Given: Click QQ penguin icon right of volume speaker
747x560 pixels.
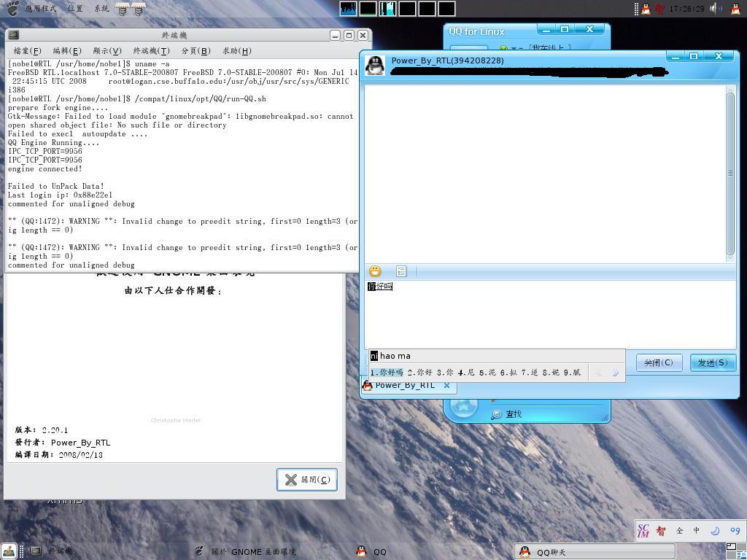Looking at the screenshot, I should click(x=735, y=9).
